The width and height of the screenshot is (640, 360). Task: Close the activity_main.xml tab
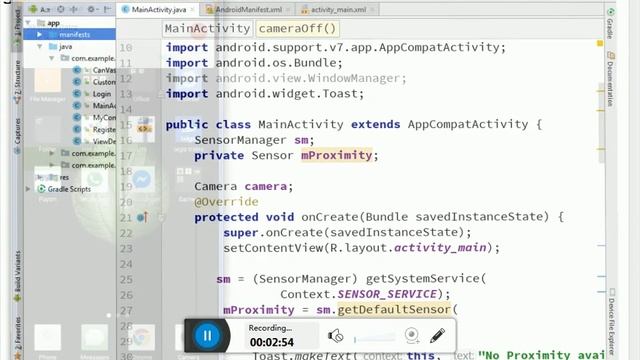click(x=372, y=9)
